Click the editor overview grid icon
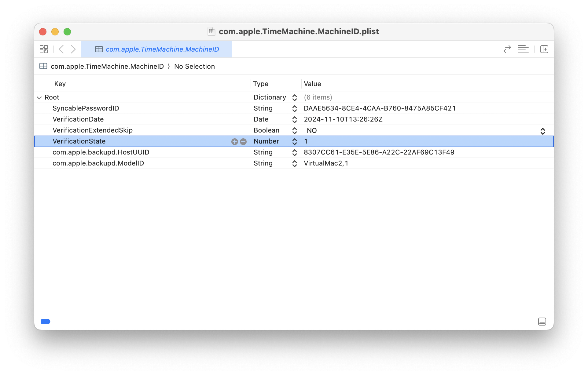 43,49
